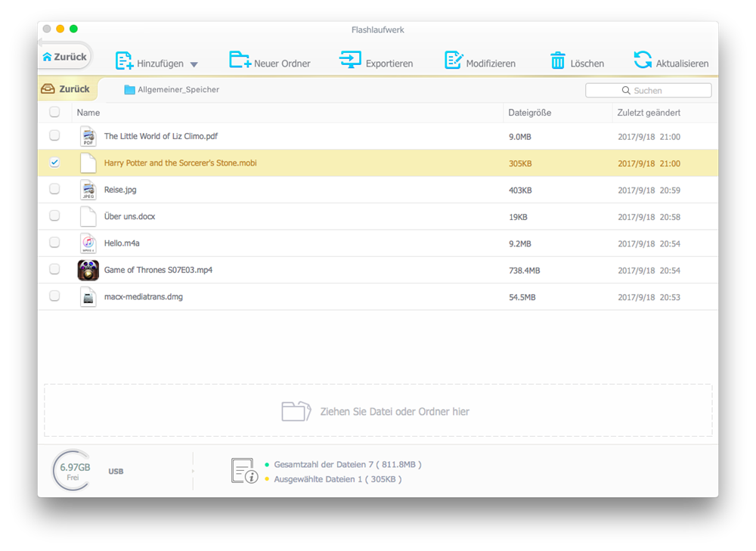Click the folder icon in the drop area
The image size is (756, 551).
pyautogui.click(x=296, y=411)
